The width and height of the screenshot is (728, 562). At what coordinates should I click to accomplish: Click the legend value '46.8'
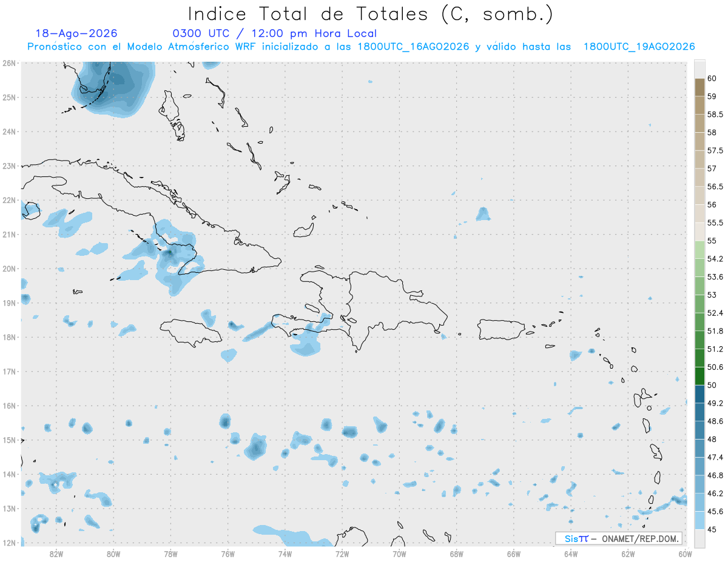point(715,475)
